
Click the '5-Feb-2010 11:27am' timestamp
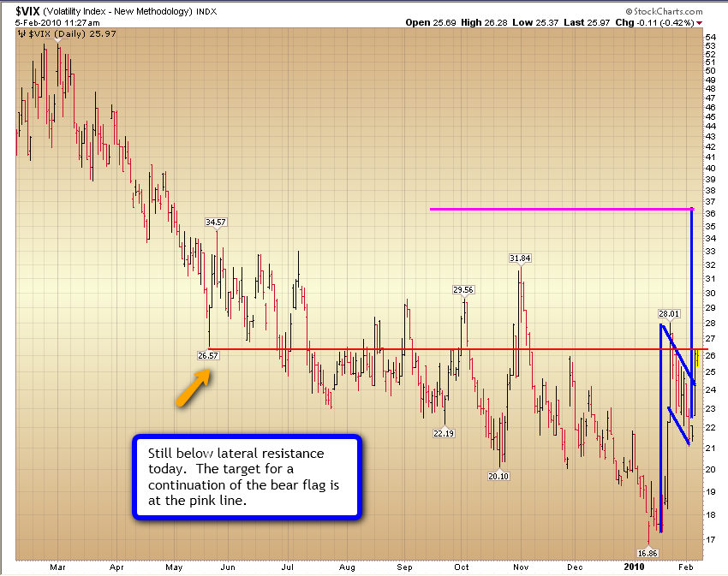(57, 23)
